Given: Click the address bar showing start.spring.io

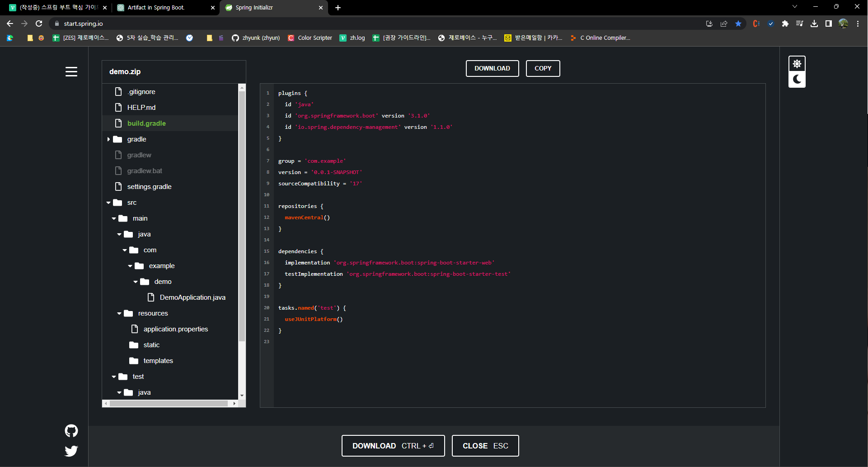Looking at the screenshot, I should 380,24.
